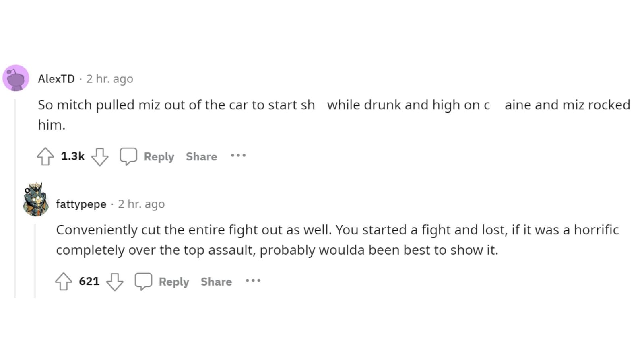The height and width of the screenshot is (362, 644).
Task: Downvote AlexTD's comment
Action: 99,156
